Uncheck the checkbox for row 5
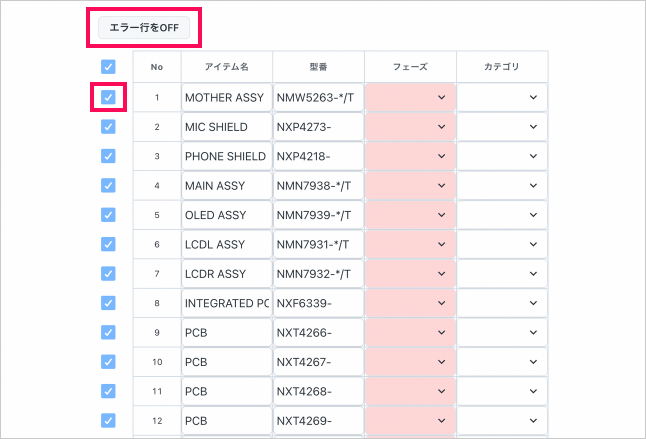Image resolution: width=646 pixels, height=439 pixels. [x=108, y=215]
